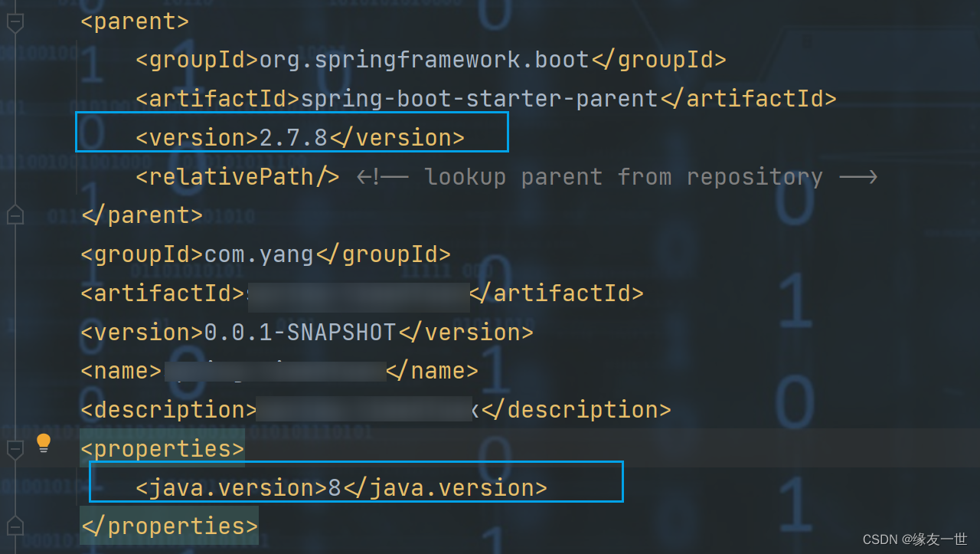
Task: Click the <relativePath/> tag
Action: click(237, 177)
